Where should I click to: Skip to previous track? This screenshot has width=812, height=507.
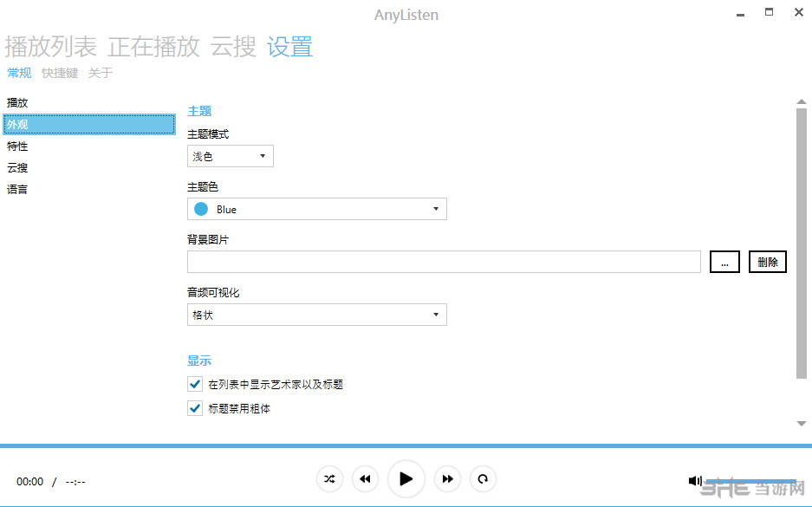pyautogui.click(x=365, y=479)
